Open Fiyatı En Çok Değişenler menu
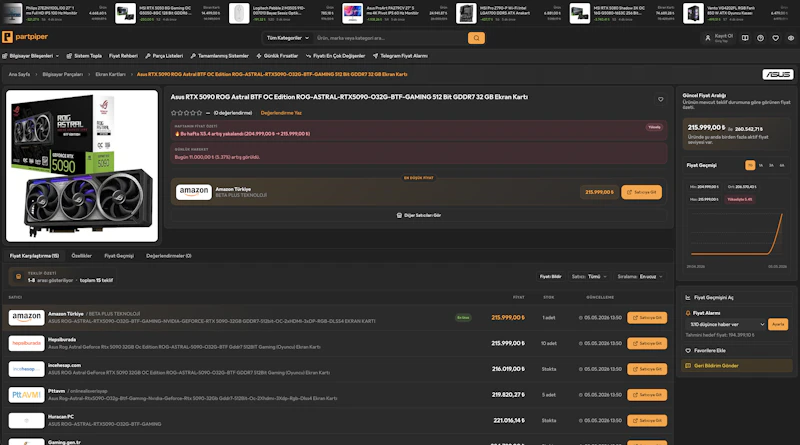The height and width of the screenshot is (445, 800). 335,56
